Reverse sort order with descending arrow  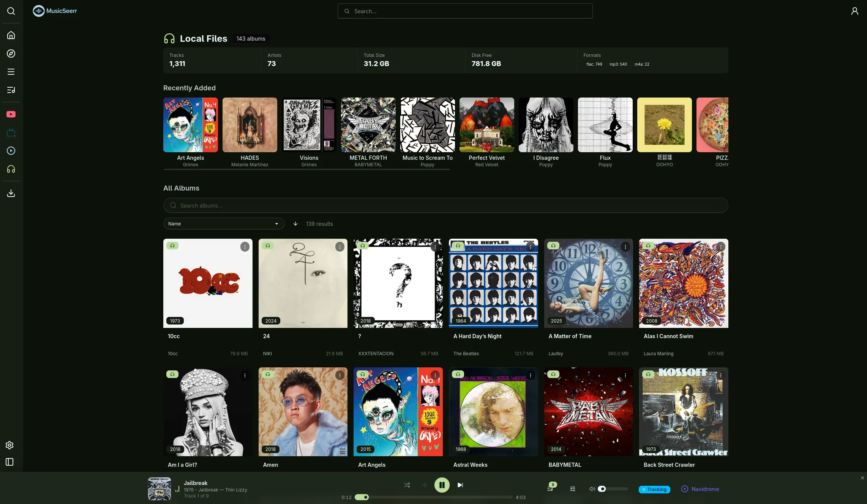[x=295, y=224]
